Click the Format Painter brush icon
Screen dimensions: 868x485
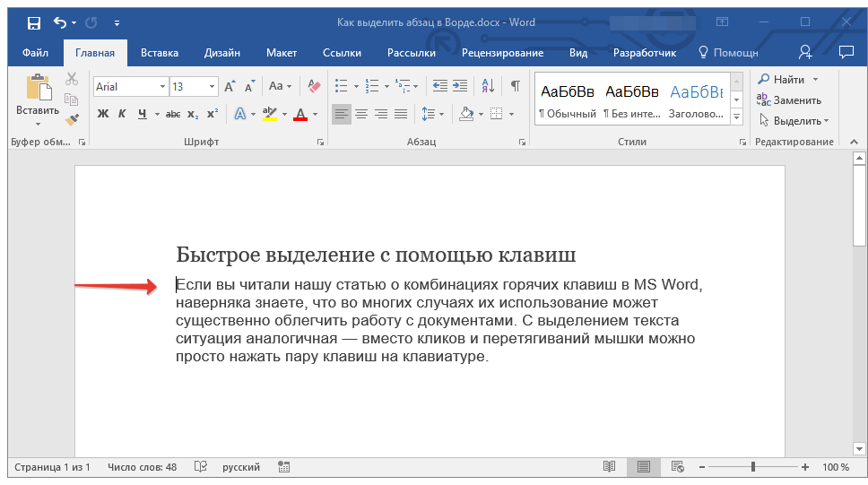pyautogui.click(x=72, y=119)
